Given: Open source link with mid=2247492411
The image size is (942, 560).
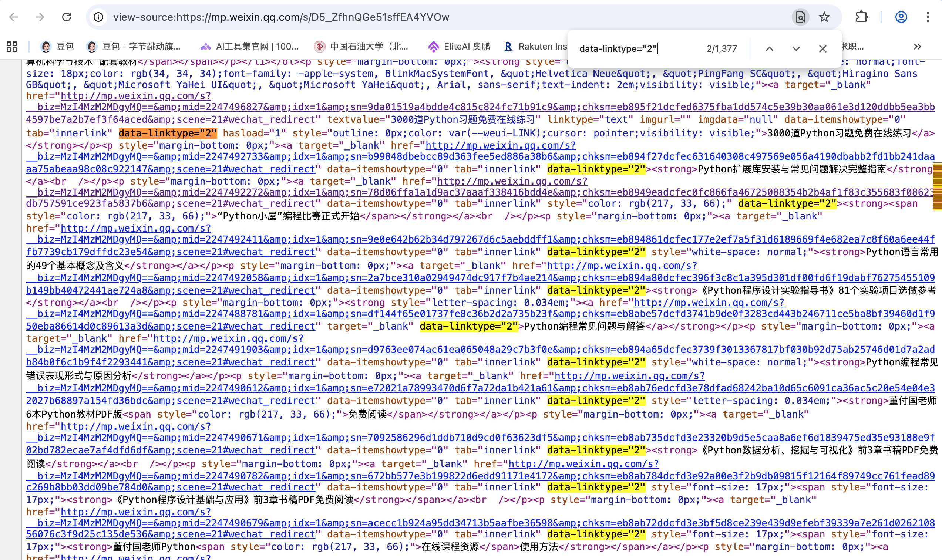Looking at the screenshot, I should pyautogui.click(x=480, y=240).
